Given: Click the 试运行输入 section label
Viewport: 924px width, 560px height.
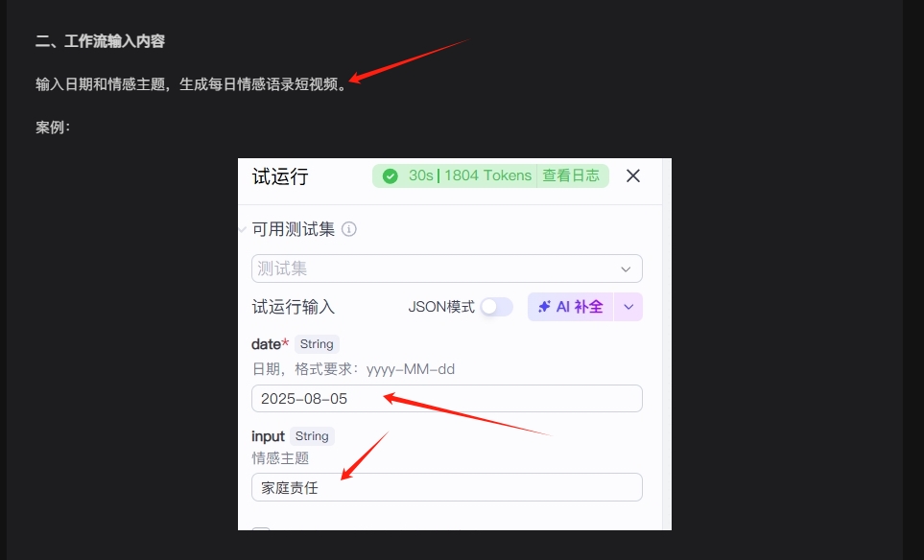Looking at the screenshot, I should pos(293,308).
